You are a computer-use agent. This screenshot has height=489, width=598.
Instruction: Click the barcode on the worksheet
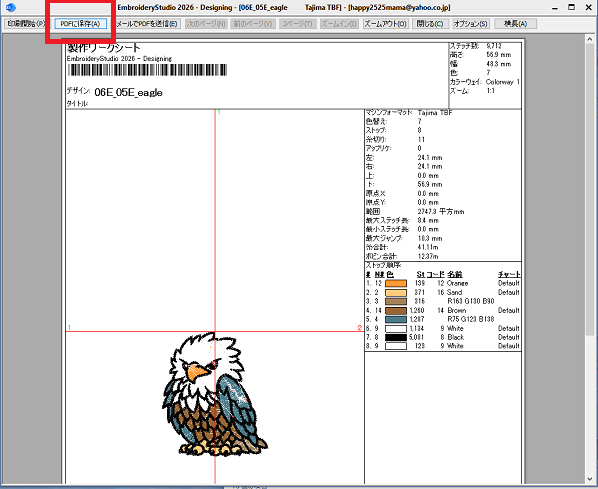coord(147,70)
